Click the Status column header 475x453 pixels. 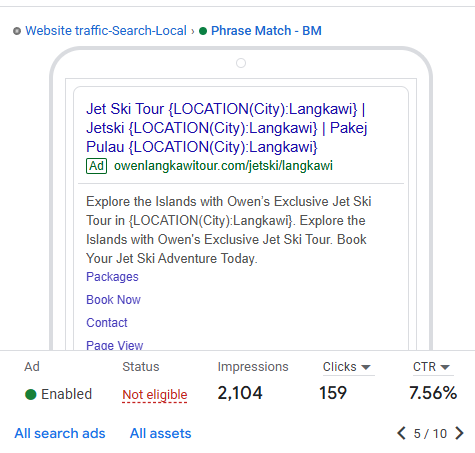(x=141, y=367)
